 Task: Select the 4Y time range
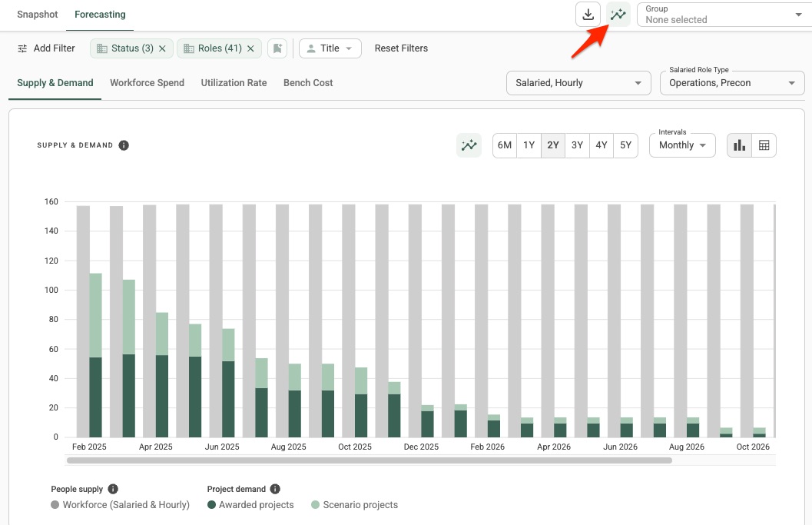point(602,145)
